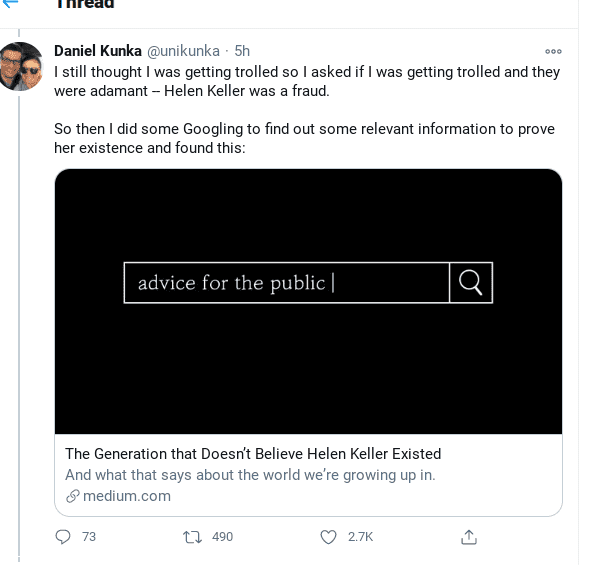This screenshot has width=603, height=565.
Task: Click the back arrow icon
Action: tap(12, 3)
